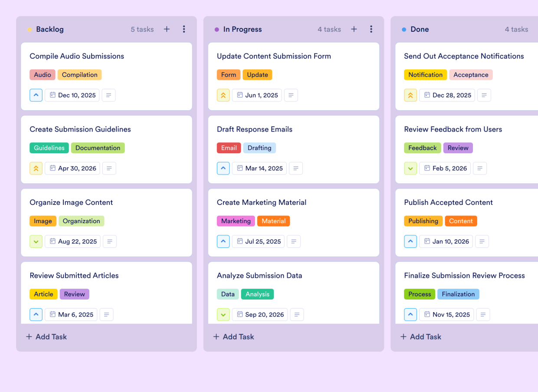The image size is (538, 392).
Task: Click calendar icon on Compile Audio Submissions
Action: pos(52,95)
